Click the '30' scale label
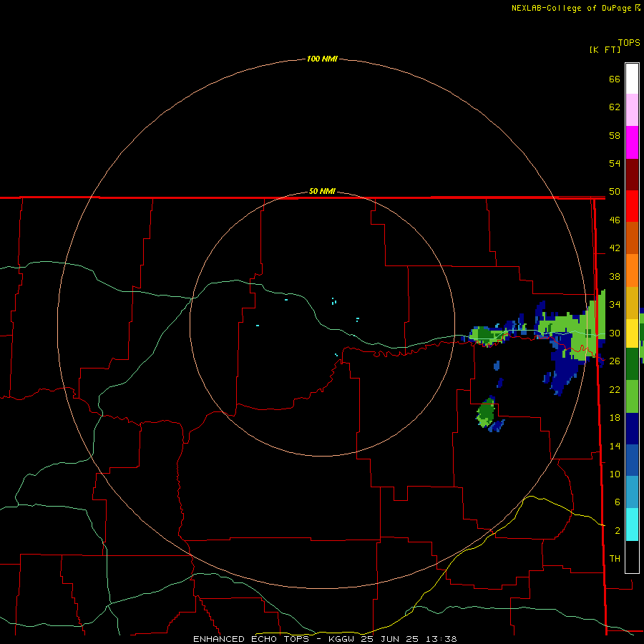Viewport: 644px width, 644px height. (x=615, y=333)
